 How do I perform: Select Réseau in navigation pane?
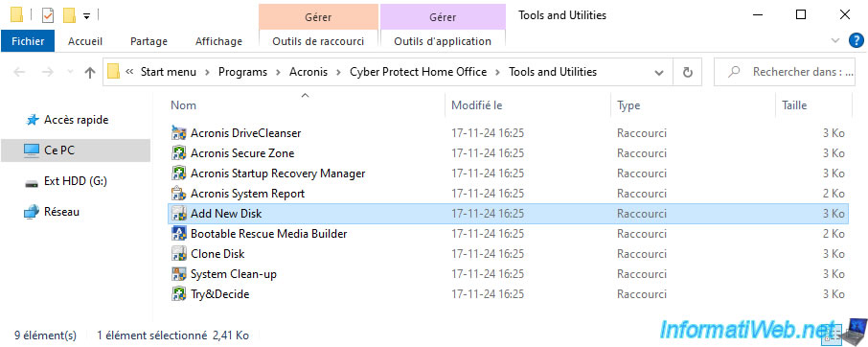click(61, 212)
